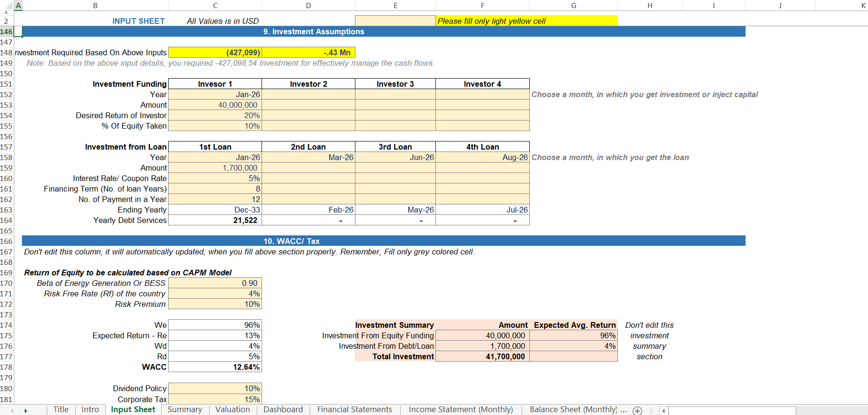This screenshot has width=868, height=415.
Task: Click No. of Payment in a Year cell 12
Action: tap(215, 199)
